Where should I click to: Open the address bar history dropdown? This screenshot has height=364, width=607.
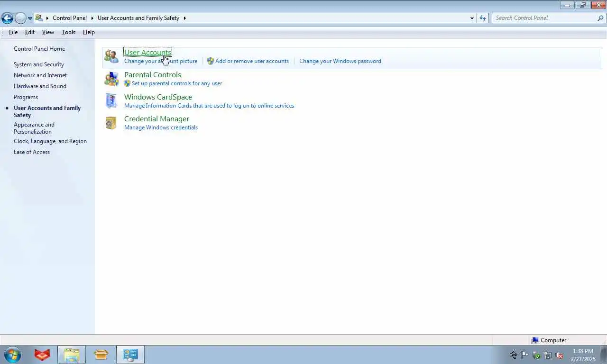click(472, 18)
